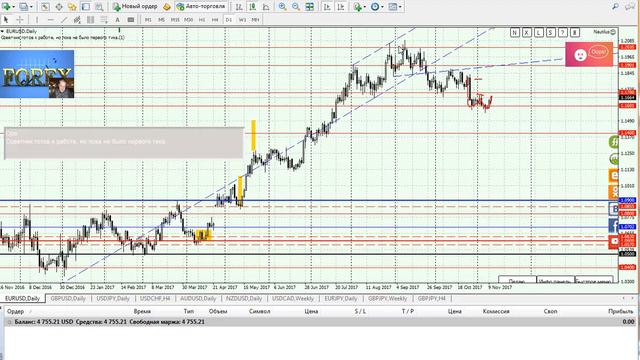This screenshot has height=360, width=640.
Task: Tile chart windows icon
Action: coord(310,7)
